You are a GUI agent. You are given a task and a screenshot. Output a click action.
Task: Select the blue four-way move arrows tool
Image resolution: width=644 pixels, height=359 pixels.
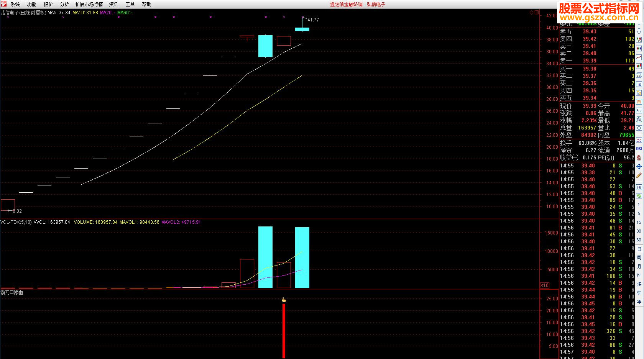639,166
